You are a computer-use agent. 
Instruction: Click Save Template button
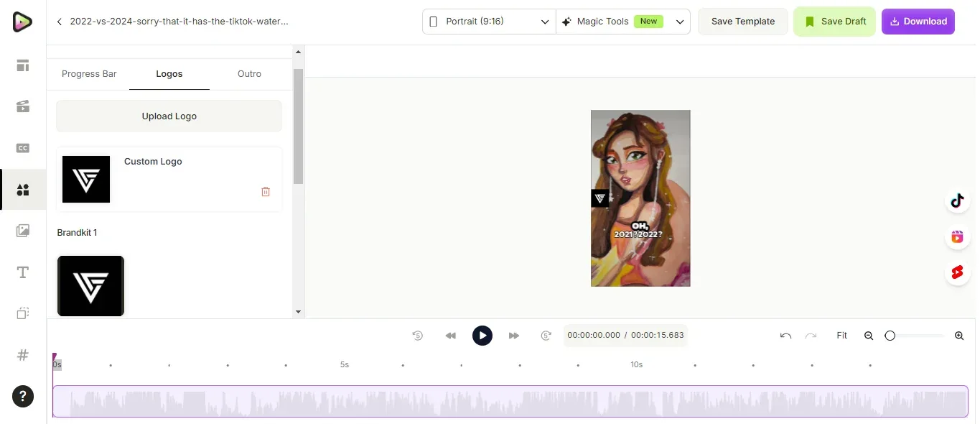click(x=743, y=22)
